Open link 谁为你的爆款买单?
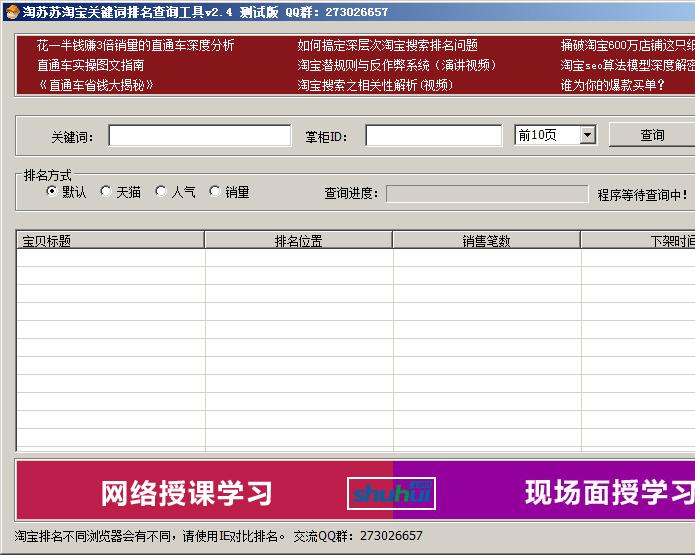Image resolution: width=695 pixels, height=555 pixels. click(x=613, y=85)
